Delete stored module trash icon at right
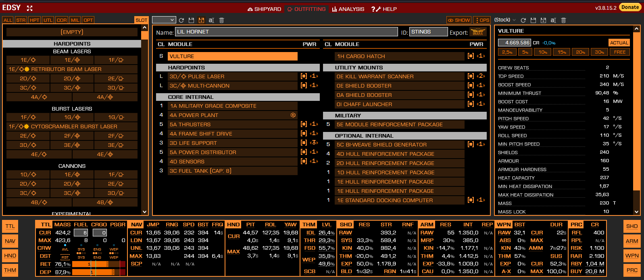Image resolution: width=644 pixels, height=280 pixels. pyautogui.click(x=563, y=20)
